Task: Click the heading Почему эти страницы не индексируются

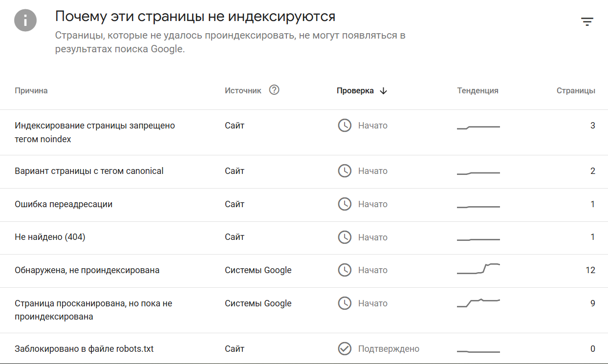Action: (195, 17)
